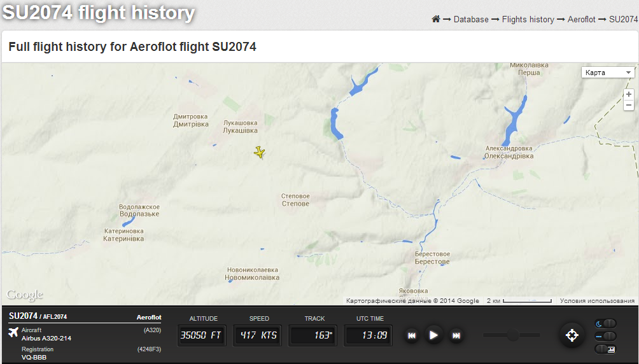The width and height of the screenshot is (639, 364).
Task: Click the 2 км map scale bar
Action: pyautogui.click(x=519, y=301)
